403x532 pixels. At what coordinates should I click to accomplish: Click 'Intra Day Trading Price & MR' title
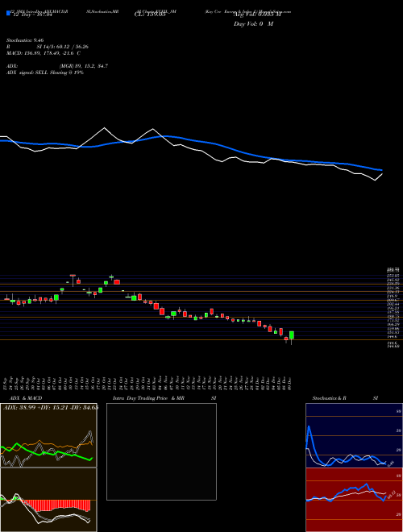149,398
